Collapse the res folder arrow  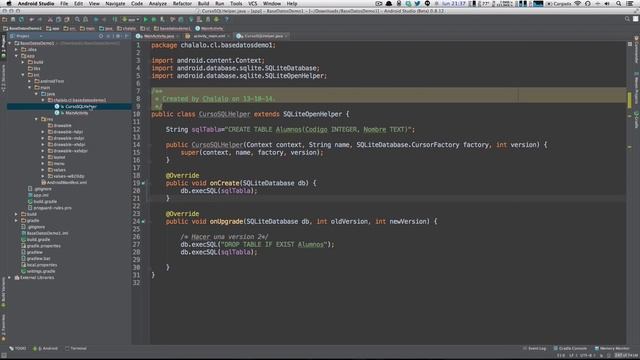36,119
